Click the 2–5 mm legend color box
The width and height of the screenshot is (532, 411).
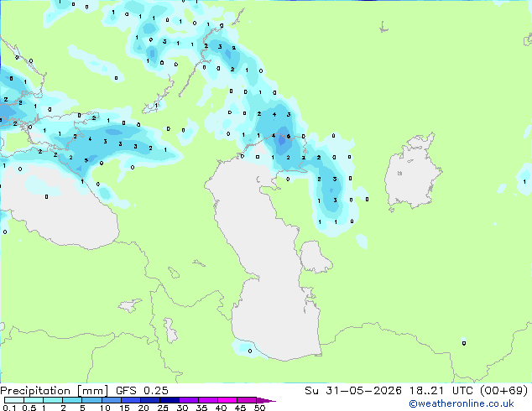click(x=72, y=400)
